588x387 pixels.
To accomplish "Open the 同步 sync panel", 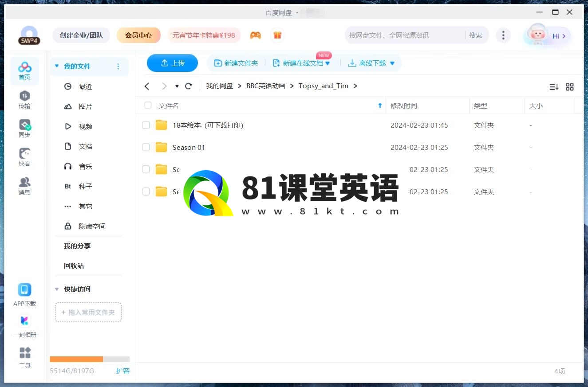I will (24, 129).
